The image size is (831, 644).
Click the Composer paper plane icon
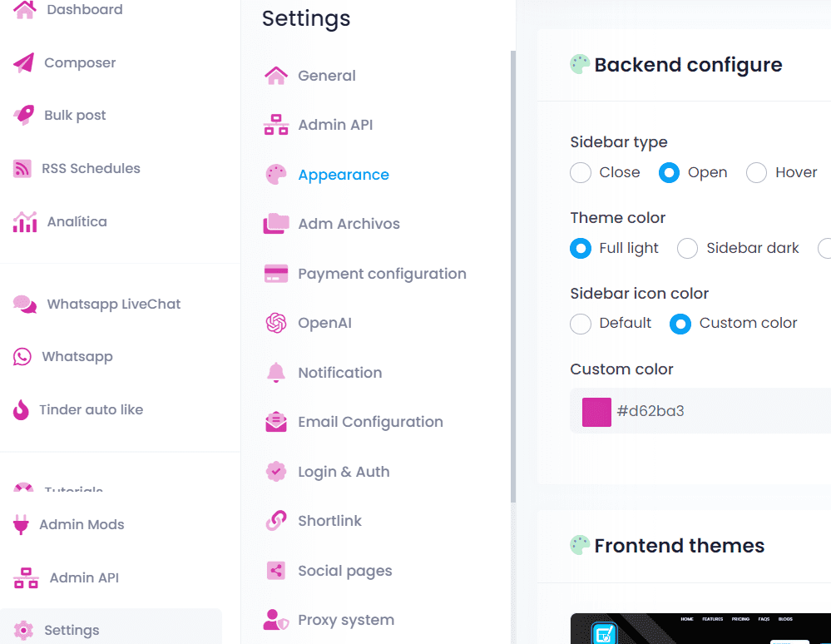point(24,63)
